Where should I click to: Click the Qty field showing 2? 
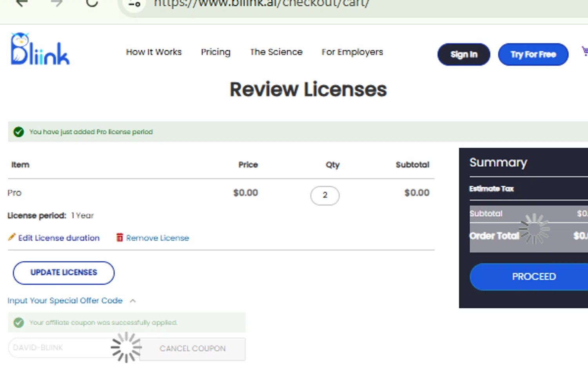pos(325,195)
